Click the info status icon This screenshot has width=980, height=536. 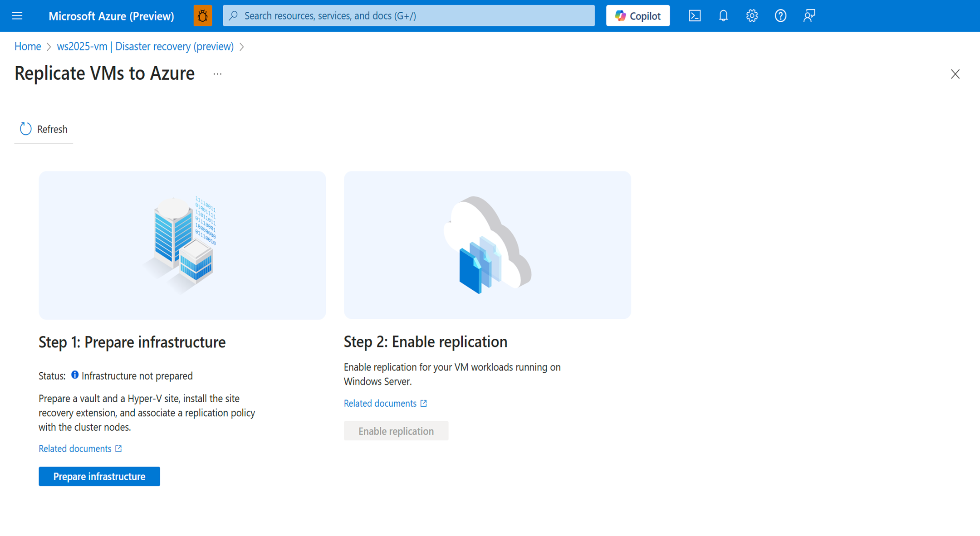pos(75,375)
